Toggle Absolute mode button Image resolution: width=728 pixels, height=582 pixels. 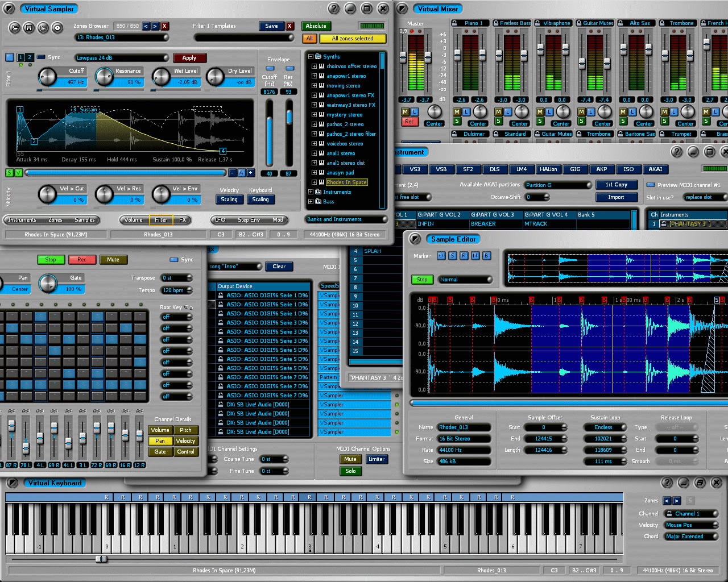coord(316,26)
